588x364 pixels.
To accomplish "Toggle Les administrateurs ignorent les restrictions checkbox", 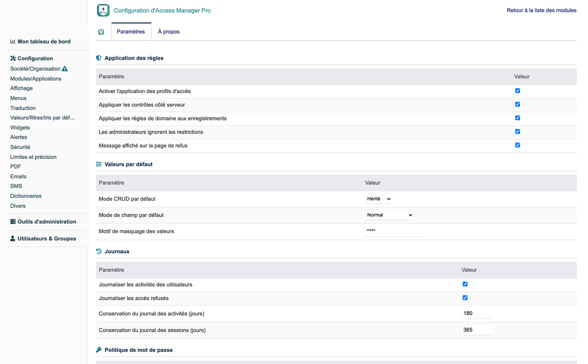I will [x=517, y=132].
